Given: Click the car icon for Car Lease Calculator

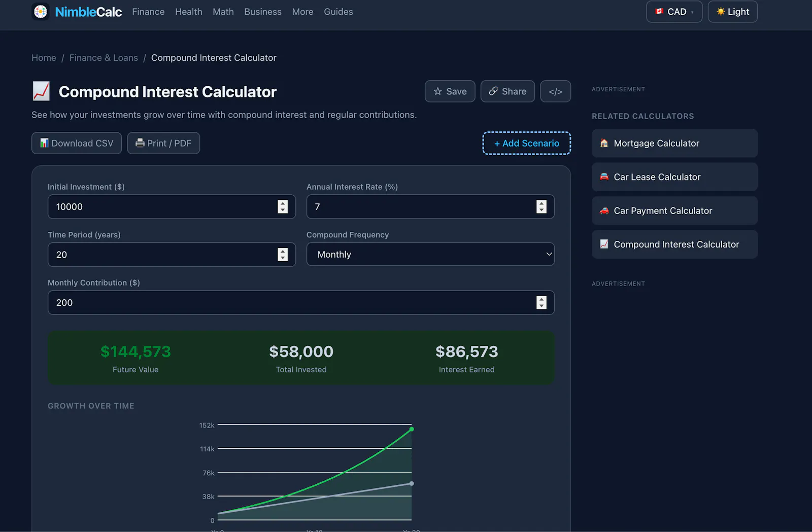Looking at the screenshot, I should coord(604,177).
